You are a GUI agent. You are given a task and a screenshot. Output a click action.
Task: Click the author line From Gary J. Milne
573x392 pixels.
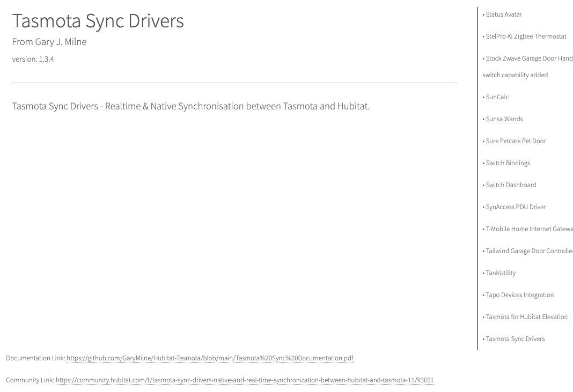[x=49, y=42]
